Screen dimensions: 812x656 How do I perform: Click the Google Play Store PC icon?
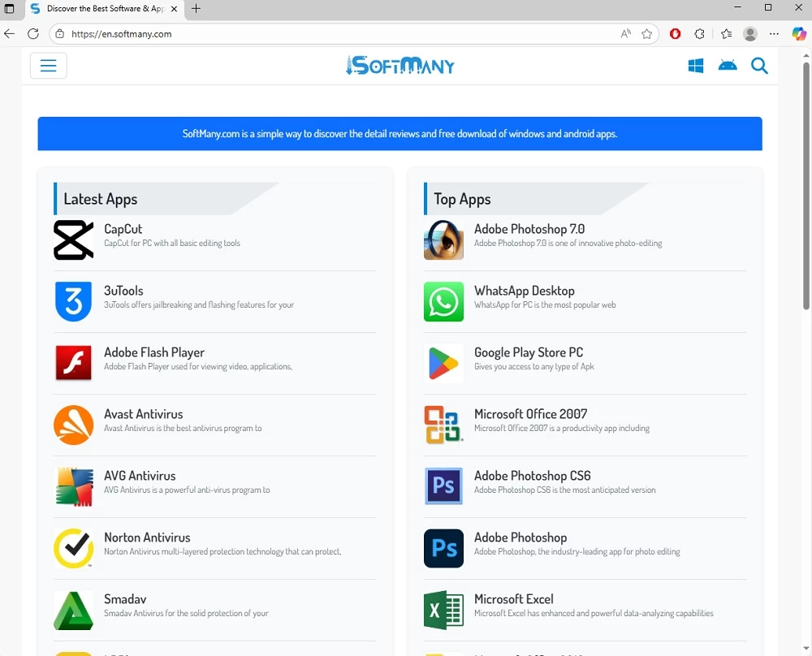coord(443,364)
